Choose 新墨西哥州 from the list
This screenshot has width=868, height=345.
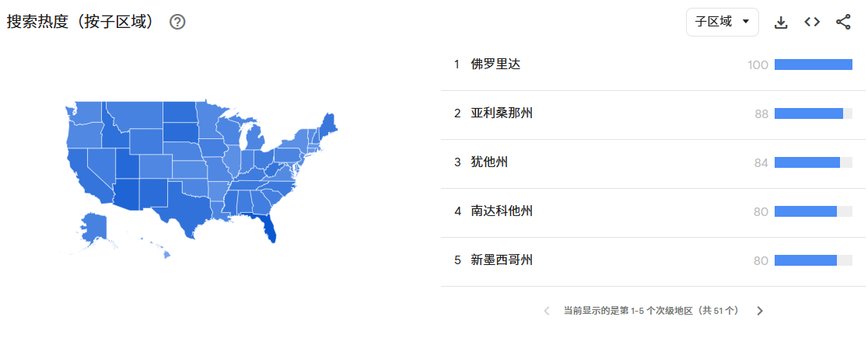coord(502,260)
